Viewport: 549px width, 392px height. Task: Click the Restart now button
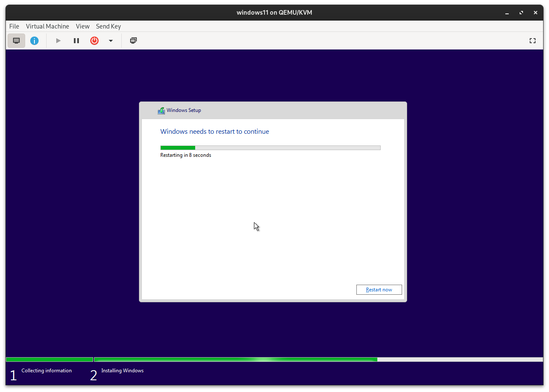coord(379,290)
